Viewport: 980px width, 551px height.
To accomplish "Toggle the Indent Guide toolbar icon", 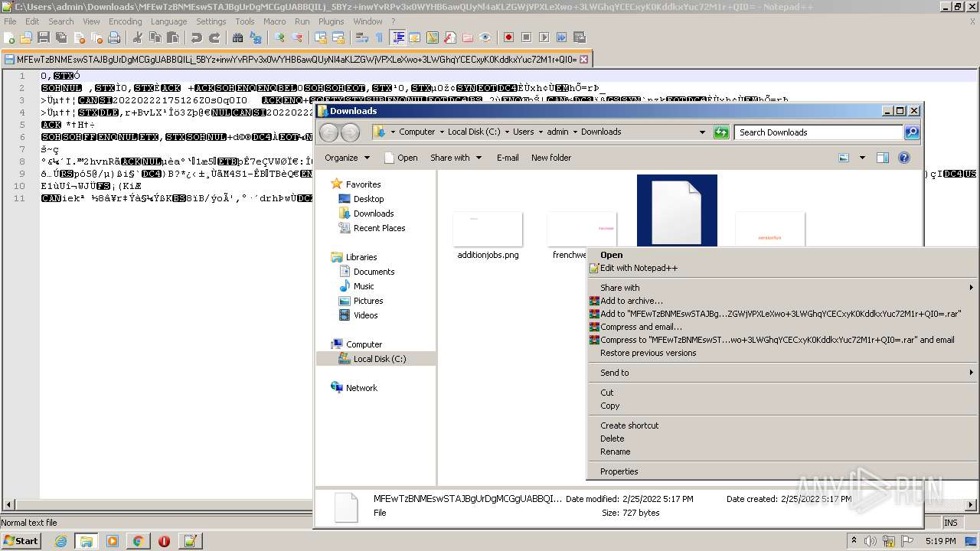I will 398,37.
